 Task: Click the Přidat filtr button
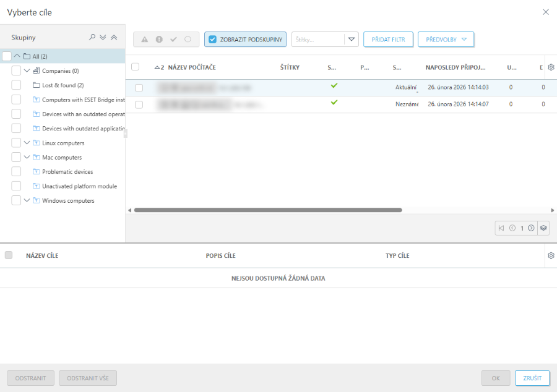pyautogui.click(x=388, y=40)
